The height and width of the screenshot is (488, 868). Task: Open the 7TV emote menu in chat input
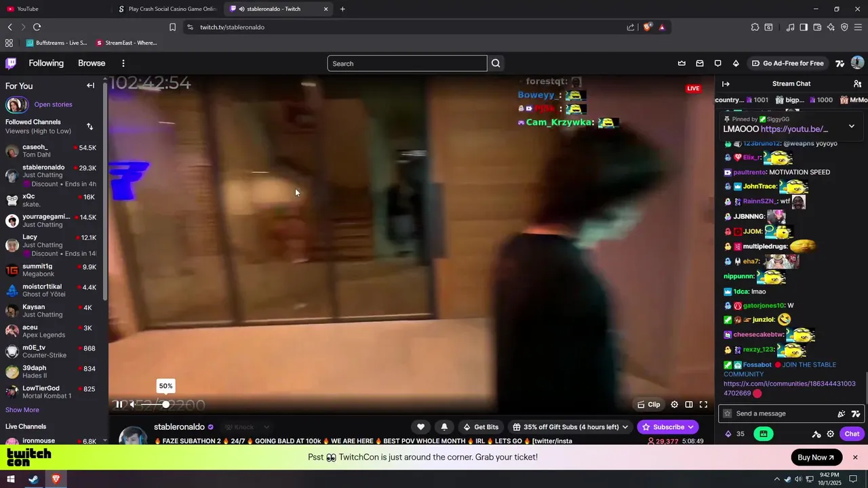click(x=856, y=413)
